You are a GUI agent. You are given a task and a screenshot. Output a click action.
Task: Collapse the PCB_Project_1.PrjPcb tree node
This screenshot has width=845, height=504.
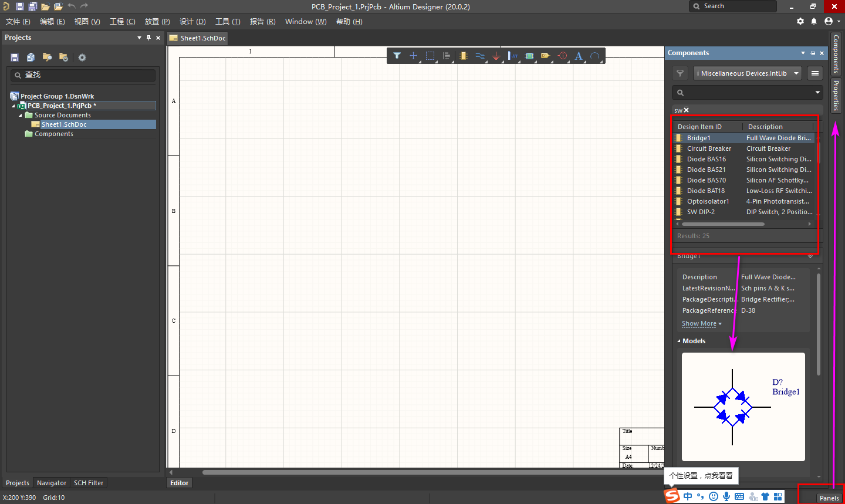point(13,106)
